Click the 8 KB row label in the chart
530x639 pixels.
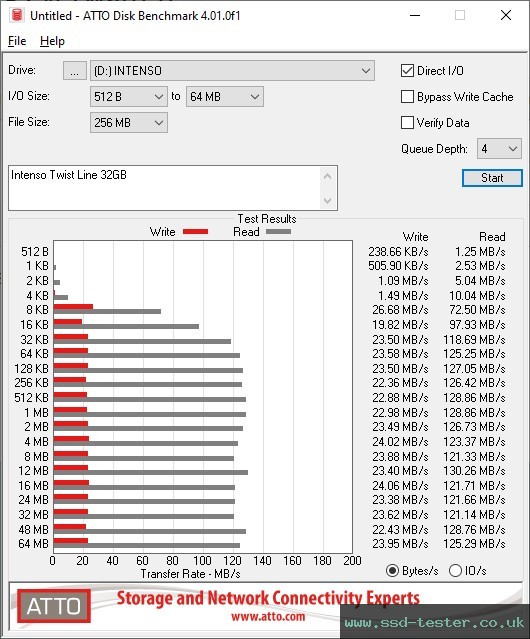coord(37,310)
